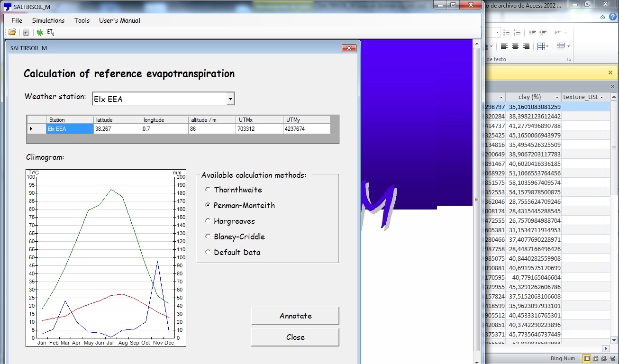The image size is (619, 364).
Task: Click the altitude / m column header
Action: tap(212, 120)
